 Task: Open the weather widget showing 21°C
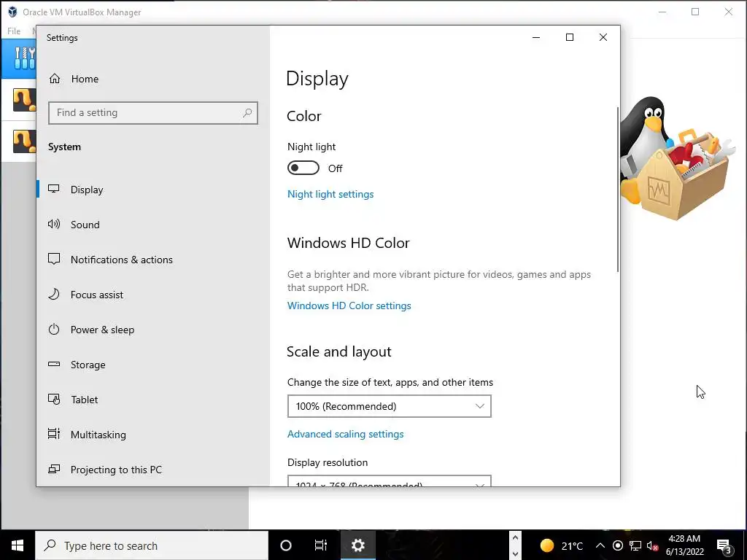(x=562, y=545)
